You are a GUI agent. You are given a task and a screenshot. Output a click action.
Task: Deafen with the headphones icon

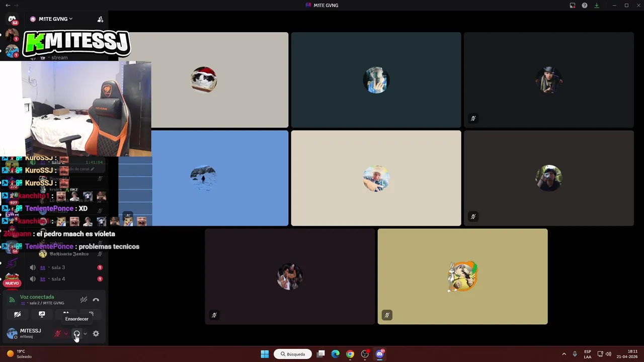[x=76, y=334]
